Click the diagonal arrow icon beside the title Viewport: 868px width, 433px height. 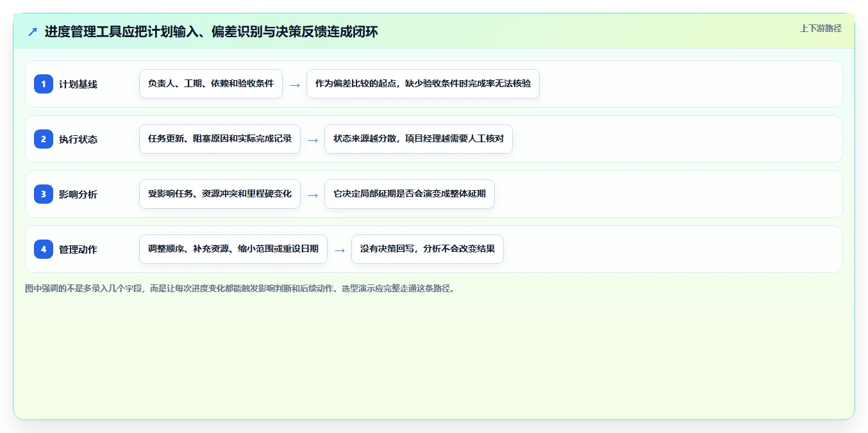pyautogui.click(x=33, y=32)
